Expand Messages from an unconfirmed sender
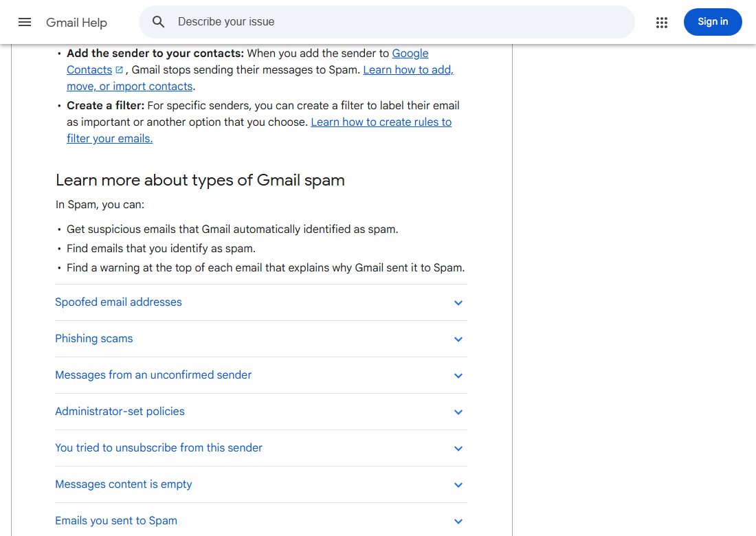Screen dimensions: 756x536 (x=261, y=375)
